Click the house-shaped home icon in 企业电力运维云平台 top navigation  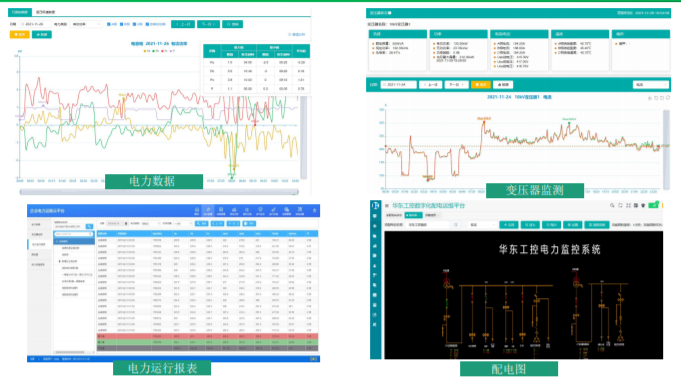(x=197, y=210)
